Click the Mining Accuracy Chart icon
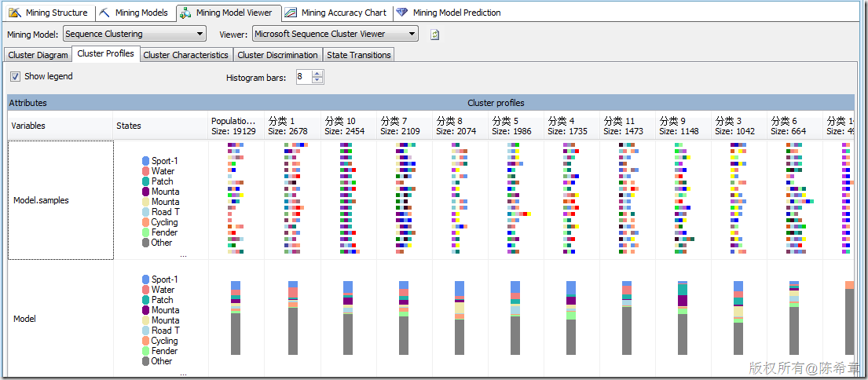Screen dimensions: 868x380 click(291, 13)
